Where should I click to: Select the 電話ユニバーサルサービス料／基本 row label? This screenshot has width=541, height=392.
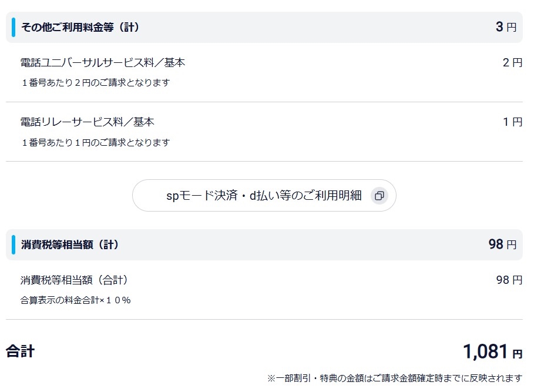point(103,62)
